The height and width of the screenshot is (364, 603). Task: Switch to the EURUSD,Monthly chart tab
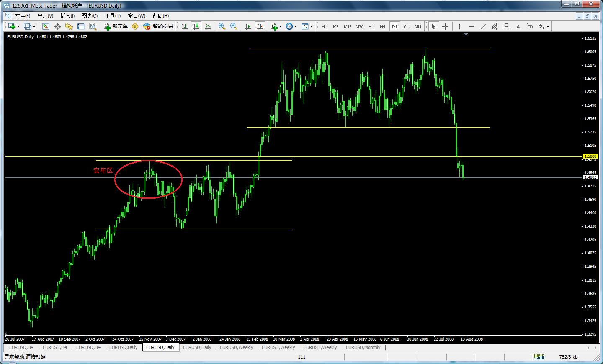363,347
